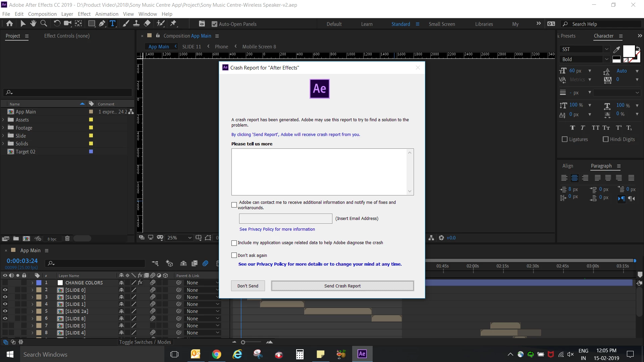644x362 pixels.
Task: Delete selected project item with trash icon
Action: (x=67, y=238)
